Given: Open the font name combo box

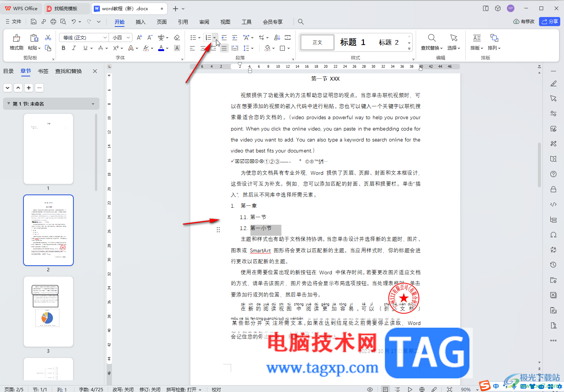Looking at the screenshot, I should (x=84, y=37).
